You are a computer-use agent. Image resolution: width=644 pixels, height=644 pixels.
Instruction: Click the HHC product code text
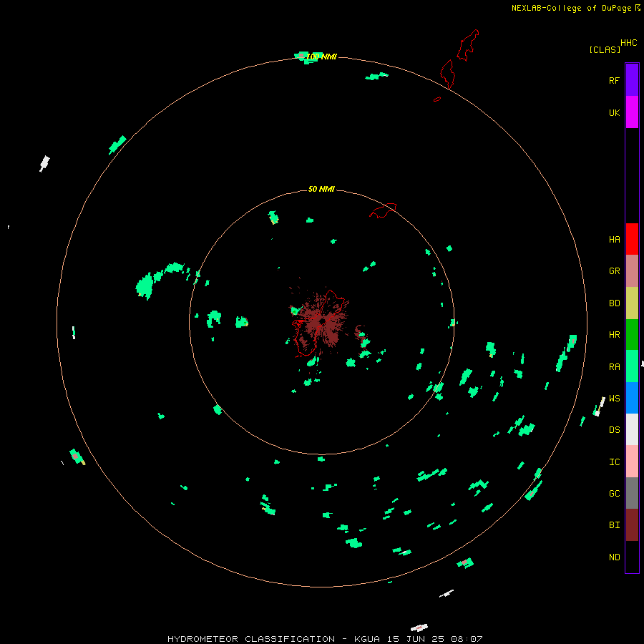(628, 43)
